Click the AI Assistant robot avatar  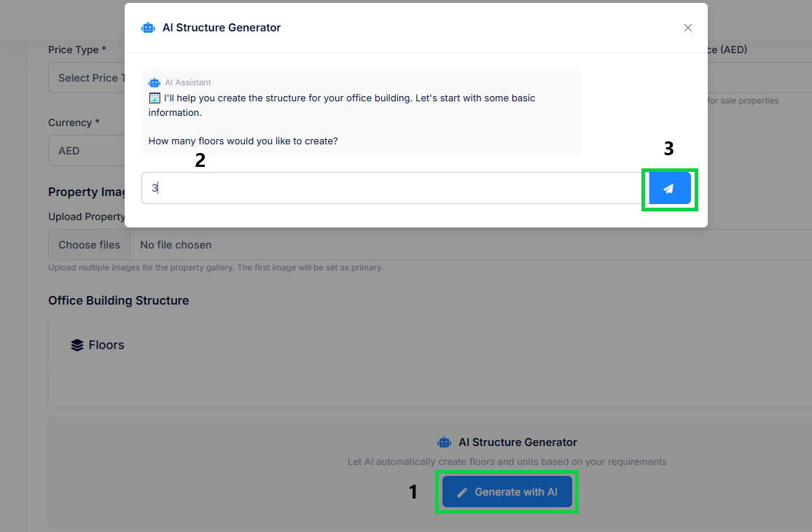pyautogui.click(x=154, y=83)
